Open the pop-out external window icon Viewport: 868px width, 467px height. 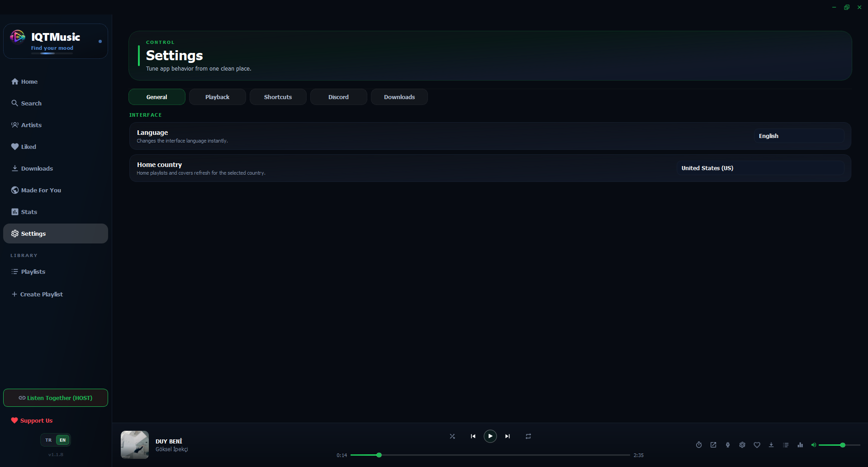(x=713, y=445)
